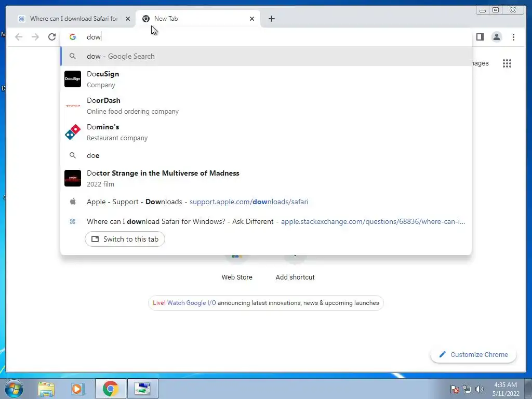Click the Google logo in address bar
The height and width of the screenshot is (399, 532).
pyautogui.click(x=73, y=37)
